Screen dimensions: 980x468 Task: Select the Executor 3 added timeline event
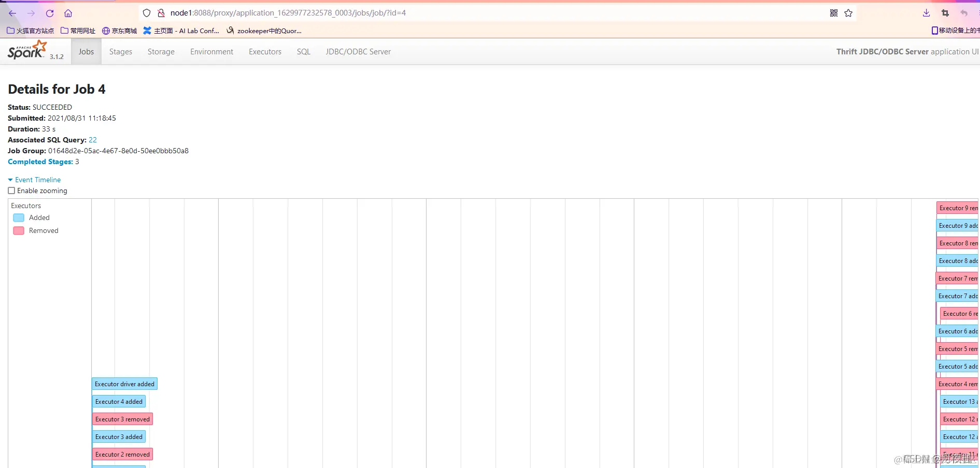click(119, 437)
